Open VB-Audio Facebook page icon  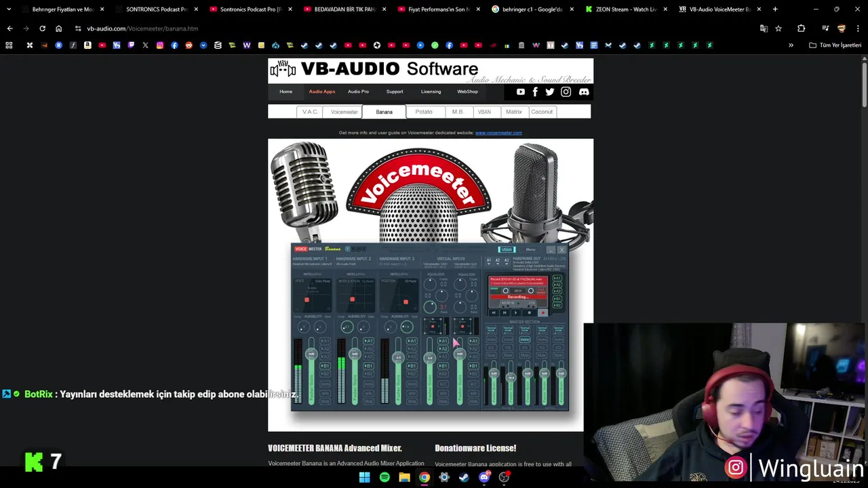pos(535,91)
